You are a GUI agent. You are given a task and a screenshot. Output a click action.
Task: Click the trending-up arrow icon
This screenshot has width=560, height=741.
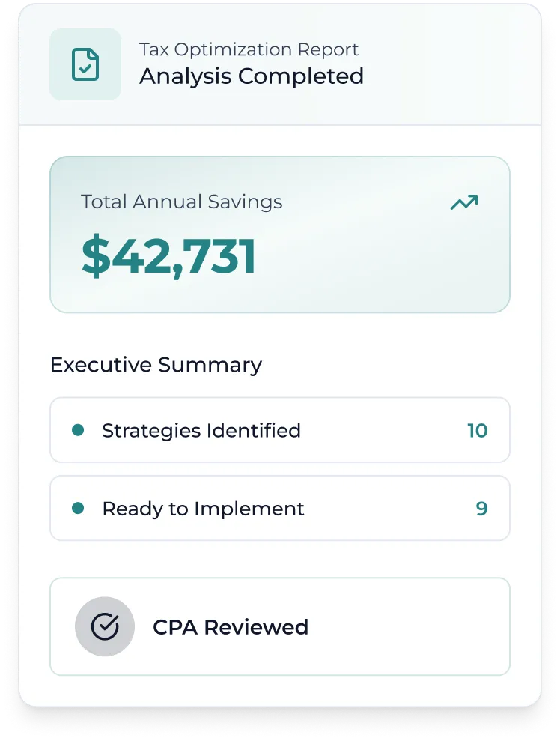pos(464,202)
